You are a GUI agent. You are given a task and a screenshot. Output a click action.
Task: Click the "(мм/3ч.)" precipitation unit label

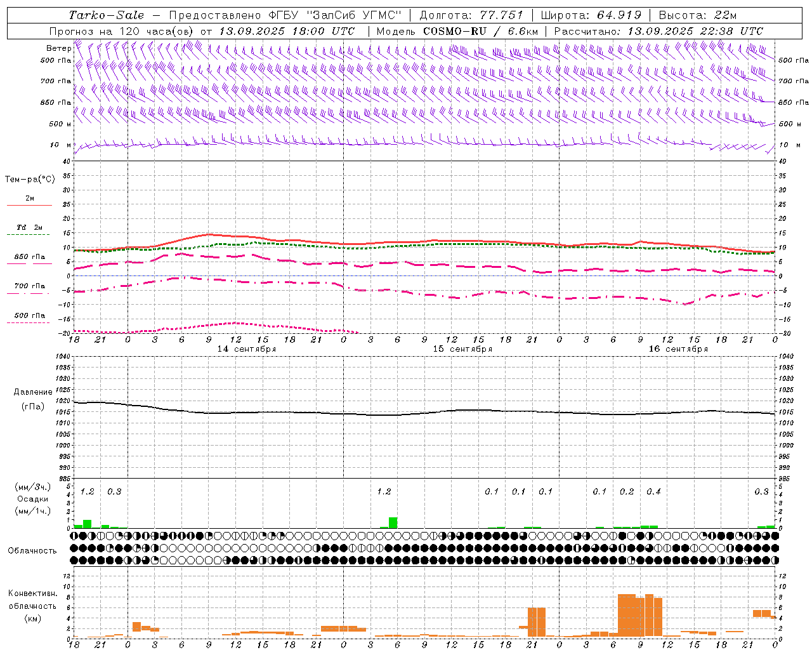click(33, 487)
